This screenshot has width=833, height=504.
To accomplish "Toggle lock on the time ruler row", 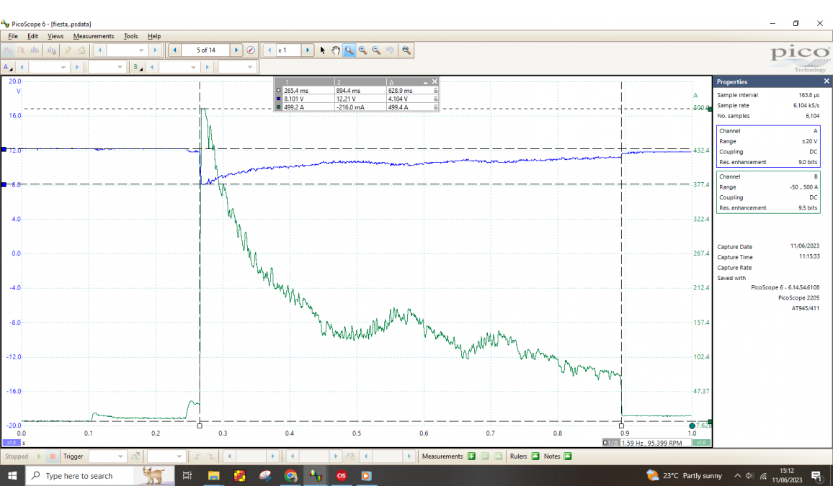I will click(x=435, y=91).
